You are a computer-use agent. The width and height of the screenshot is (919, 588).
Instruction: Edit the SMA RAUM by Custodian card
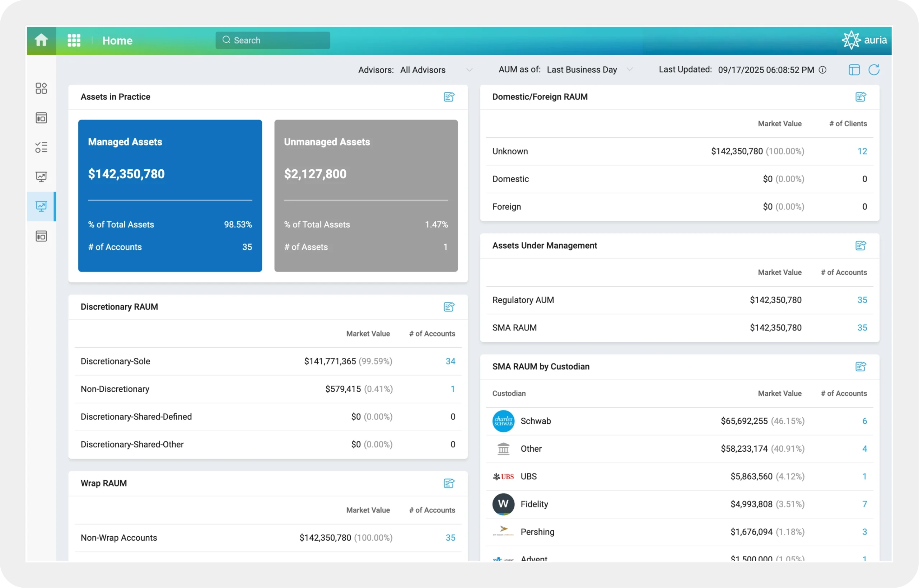[x=860, y=366]
